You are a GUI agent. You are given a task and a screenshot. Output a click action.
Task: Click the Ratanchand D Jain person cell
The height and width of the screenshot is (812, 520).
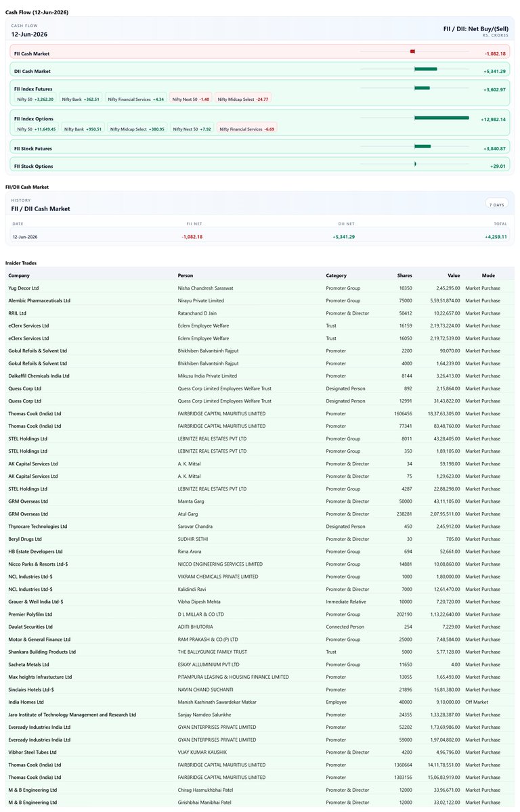pos(197,313)
